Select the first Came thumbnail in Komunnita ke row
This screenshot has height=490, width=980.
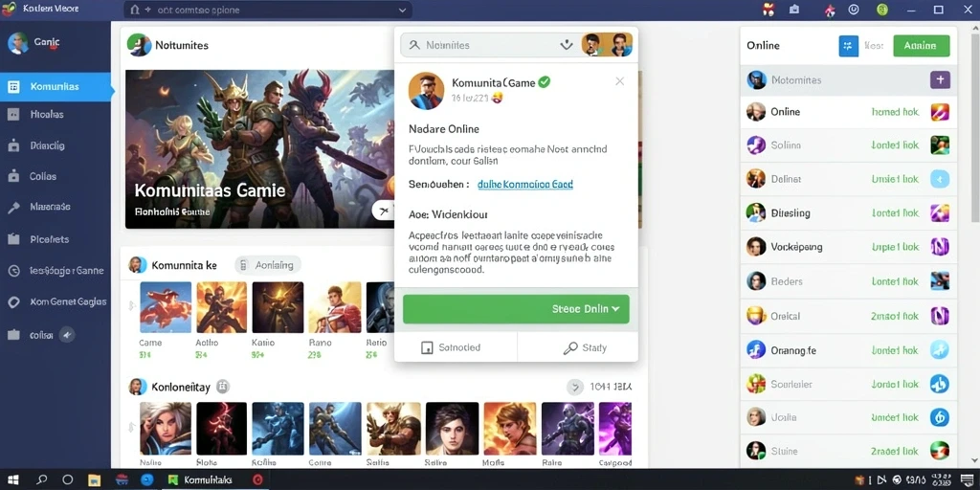tap(166, 307)
